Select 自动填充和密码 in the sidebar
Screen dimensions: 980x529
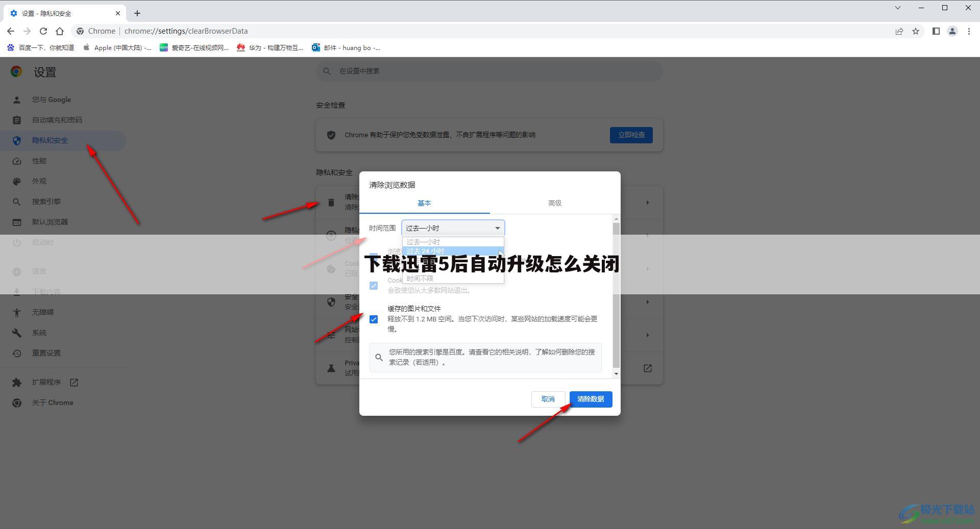click(x=57, y=120)
